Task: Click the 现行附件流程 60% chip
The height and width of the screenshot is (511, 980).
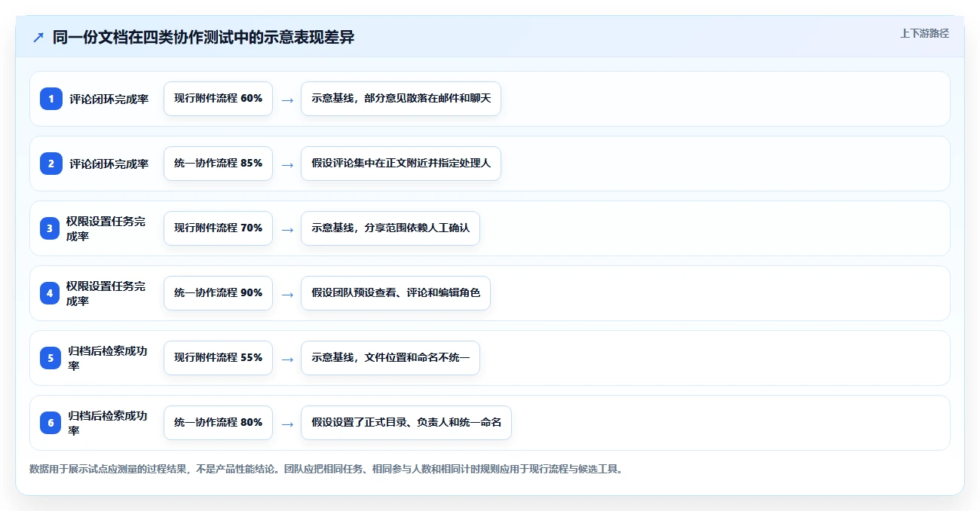Action: point(218,99)
